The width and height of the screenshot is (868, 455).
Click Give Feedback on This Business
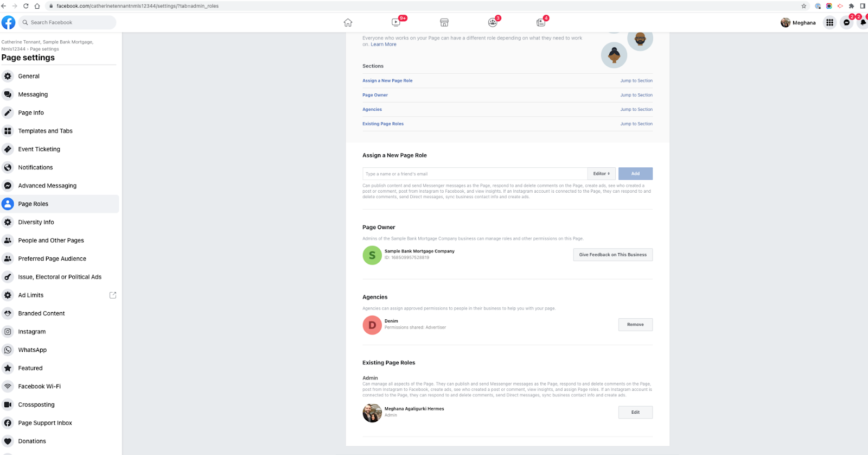(612, 255)
